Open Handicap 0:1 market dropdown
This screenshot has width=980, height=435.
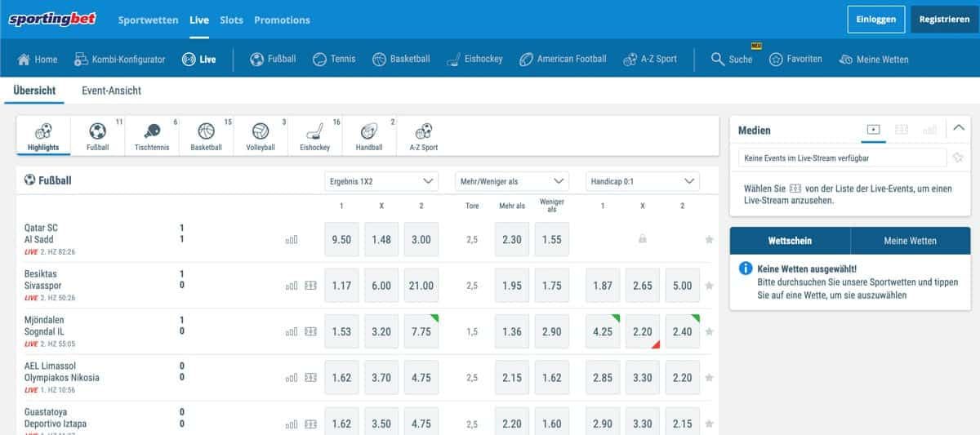(x=643, y=181)
